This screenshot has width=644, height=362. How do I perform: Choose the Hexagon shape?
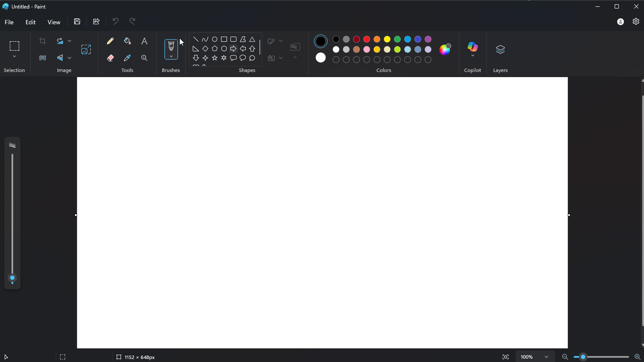point(224,49)
